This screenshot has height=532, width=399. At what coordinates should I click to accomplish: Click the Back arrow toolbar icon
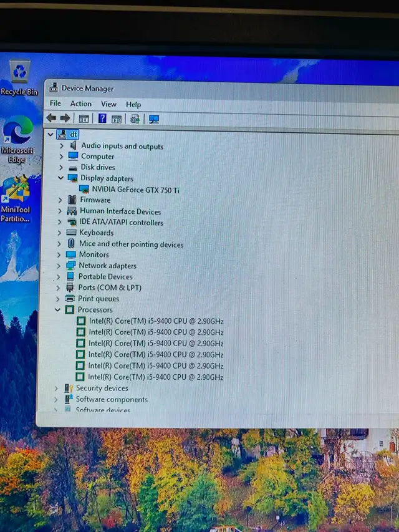click(52, 118)
